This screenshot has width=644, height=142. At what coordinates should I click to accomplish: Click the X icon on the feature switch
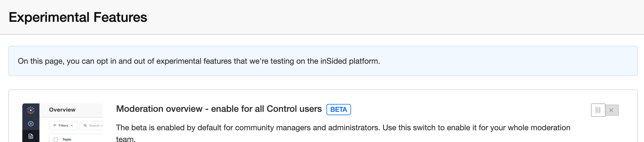click(611, 110)
